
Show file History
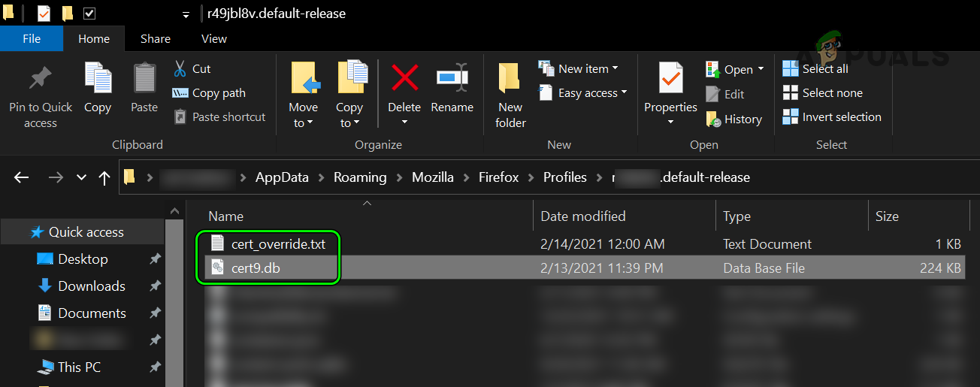click(733, 119)
